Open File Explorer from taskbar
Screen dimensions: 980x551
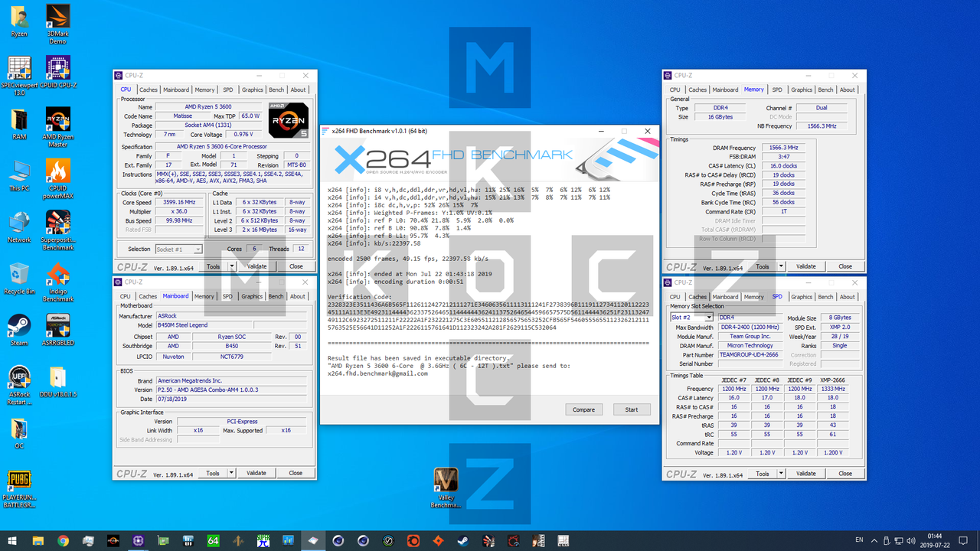(38, 540)
